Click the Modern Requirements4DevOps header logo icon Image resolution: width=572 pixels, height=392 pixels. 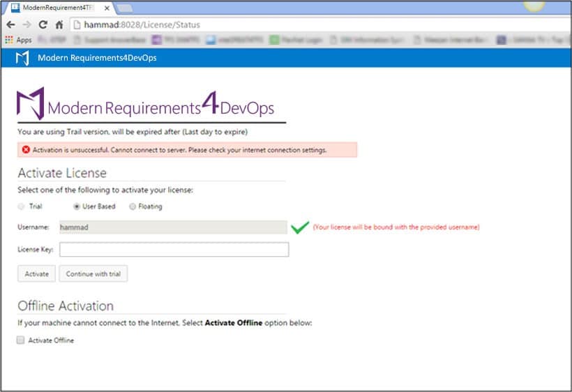[x=22, y=58]
